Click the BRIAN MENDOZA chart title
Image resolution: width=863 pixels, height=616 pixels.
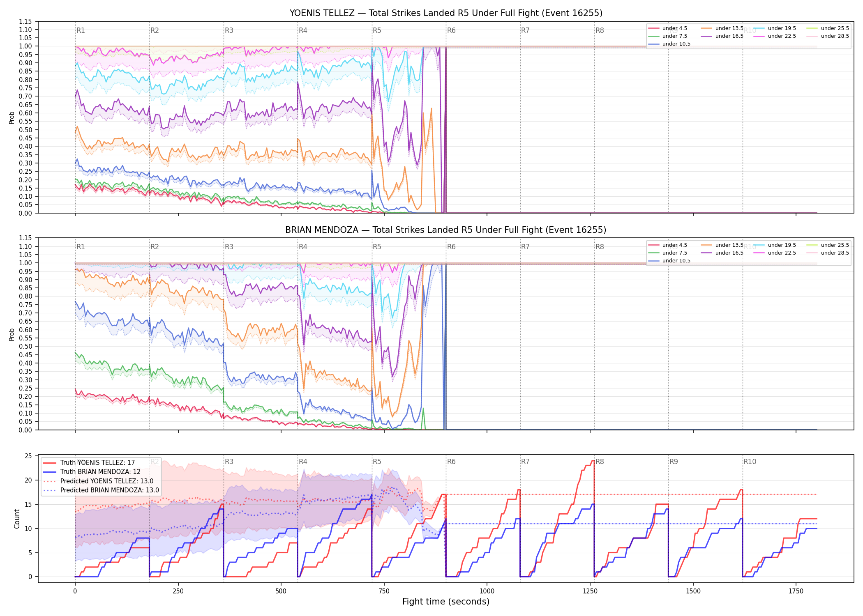pyautogui.click(x=446, y=230)
